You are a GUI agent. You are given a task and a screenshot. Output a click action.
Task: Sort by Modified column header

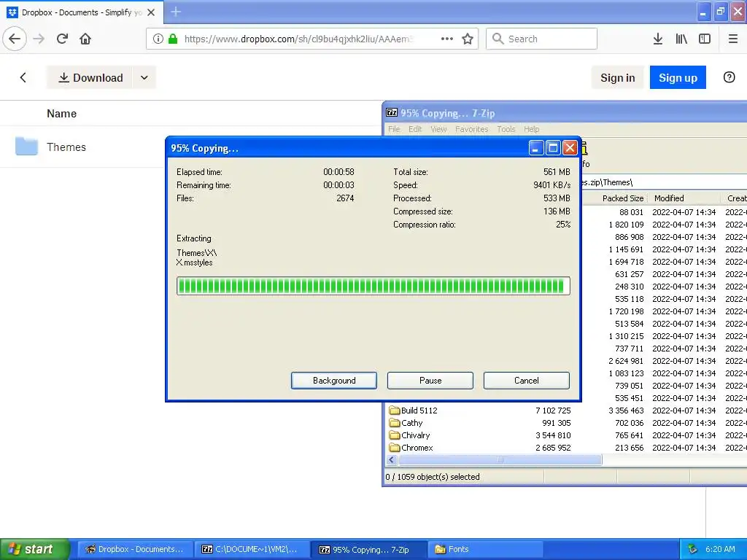684,198
